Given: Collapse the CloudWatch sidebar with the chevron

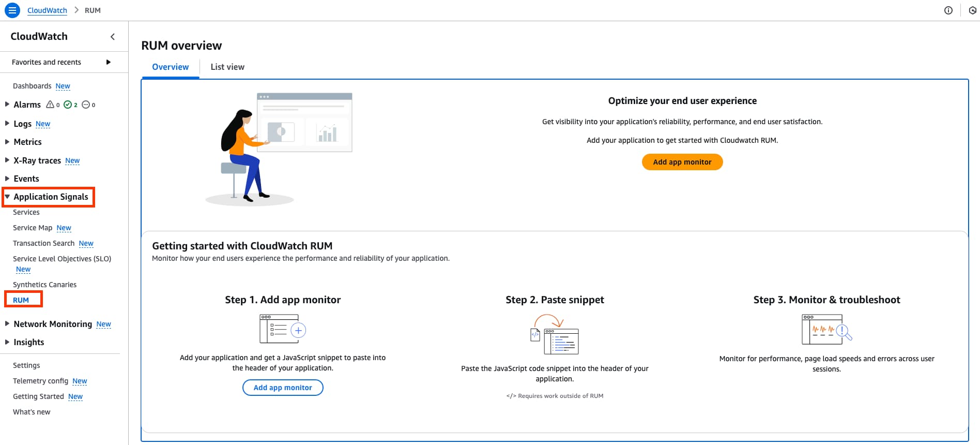Looking at the screenshot, I should tap(113, 37).
